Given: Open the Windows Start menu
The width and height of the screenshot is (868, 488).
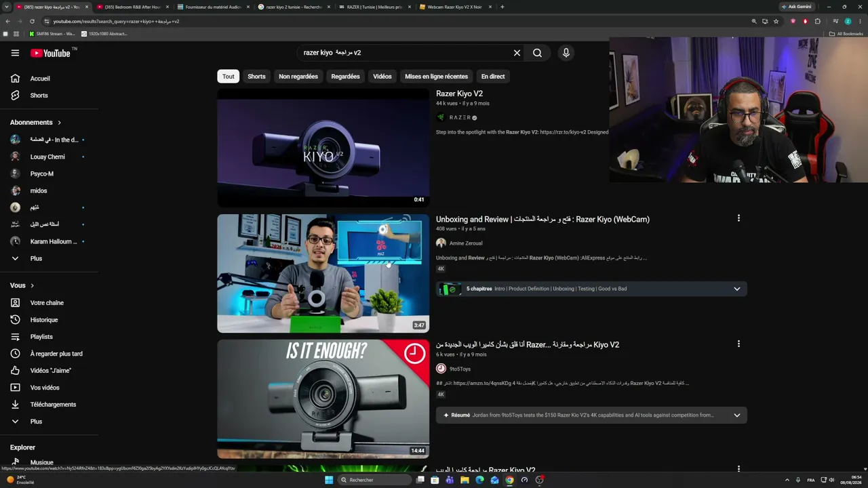Looking at the screenshot, I should (x=329, y=480).
